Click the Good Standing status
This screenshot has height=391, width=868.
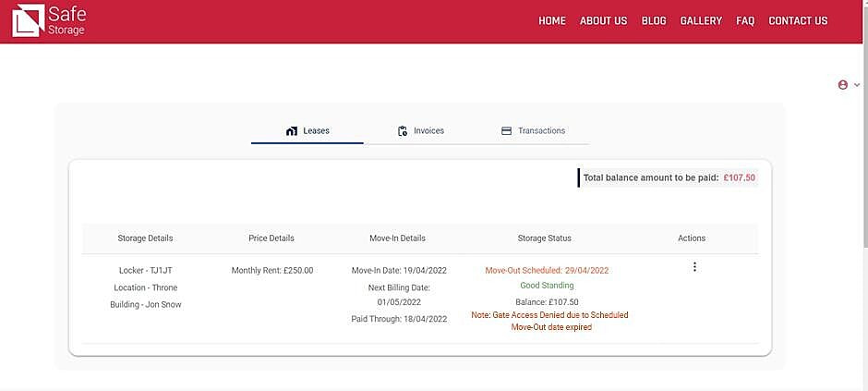tap(547, 286)
